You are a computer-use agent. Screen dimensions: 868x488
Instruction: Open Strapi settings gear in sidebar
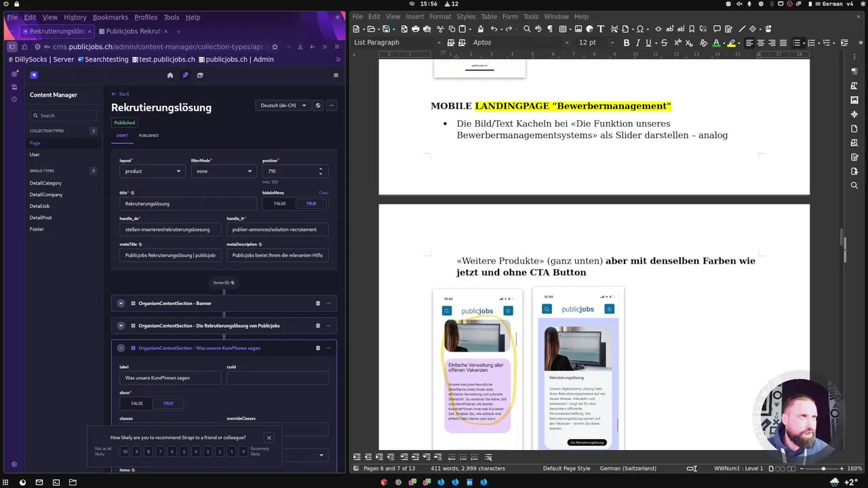(x=14, y=465)
